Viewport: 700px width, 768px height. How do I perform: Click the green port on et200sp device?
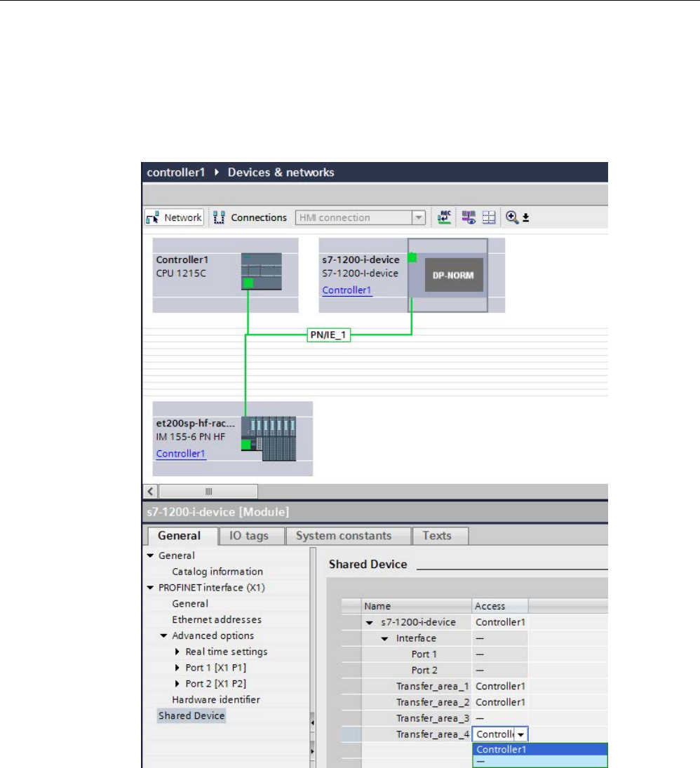[x=245, y=445]
